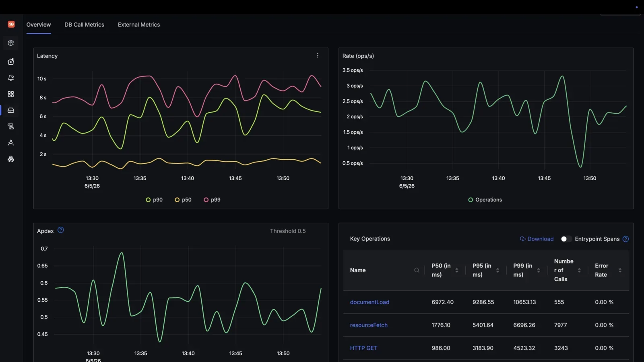Switch to the Overview tab
Viewport: 644px width, 362px height.
coord(39,25)
